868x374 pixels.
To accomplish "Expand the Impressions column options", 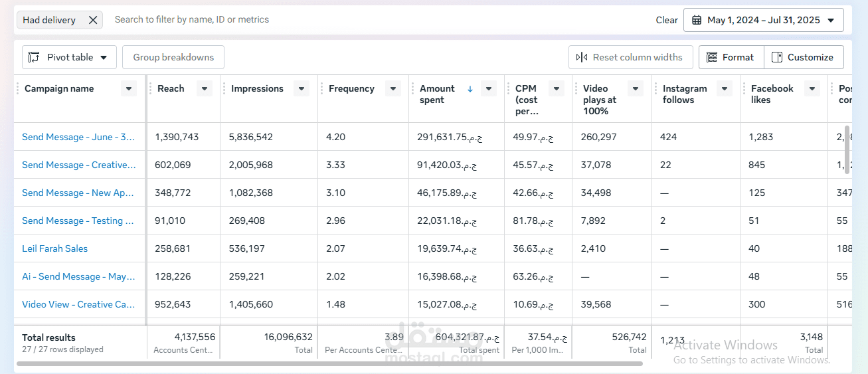I will [302, 88].
